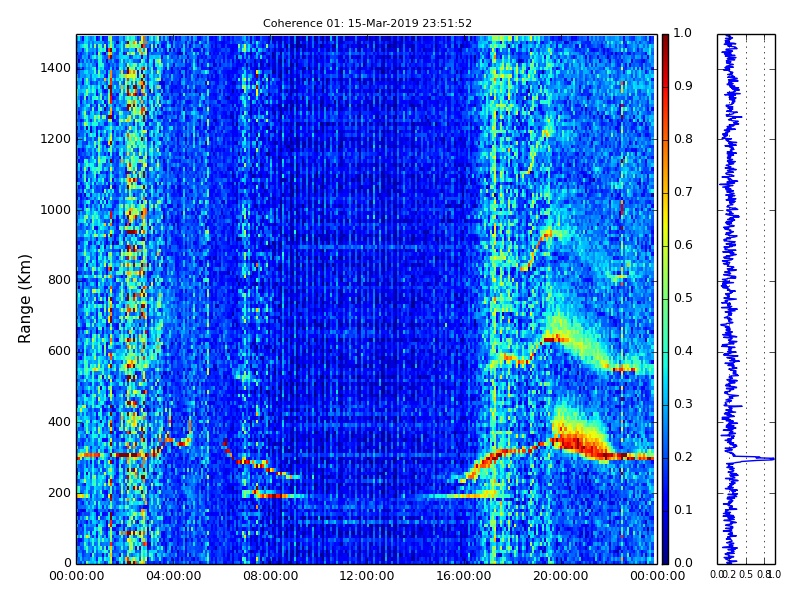This screenshot has height=600, width=800.
Task: Click the green middle of the colorbar
Action: [x=665, y=299]
